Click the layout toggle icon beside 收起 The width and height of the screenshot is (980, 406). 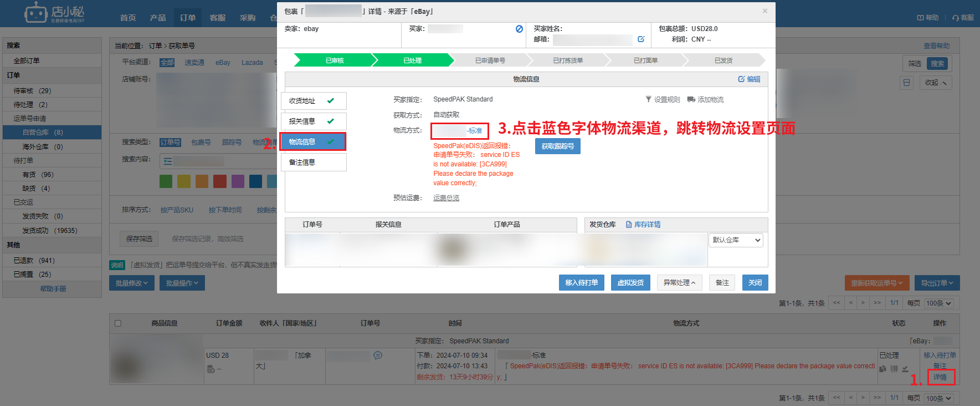click(x=906, y=83)
